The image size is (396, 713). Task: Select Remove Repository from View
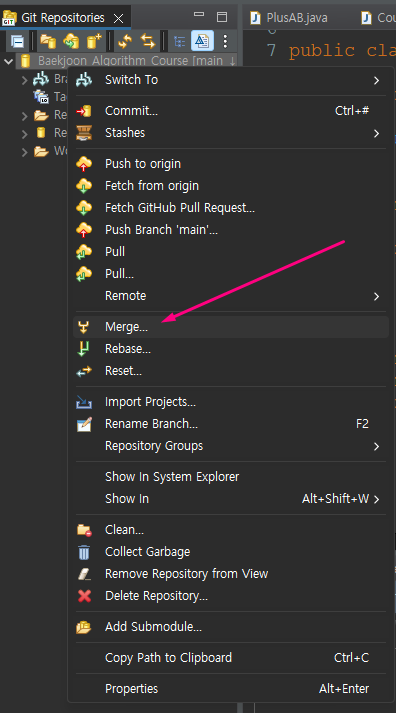click(231, 574)
